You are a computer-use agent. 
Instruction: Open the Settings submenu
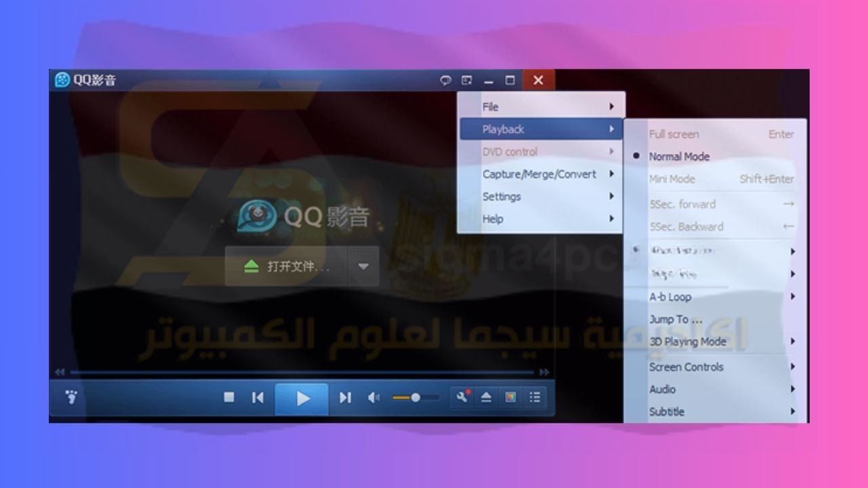541,196
